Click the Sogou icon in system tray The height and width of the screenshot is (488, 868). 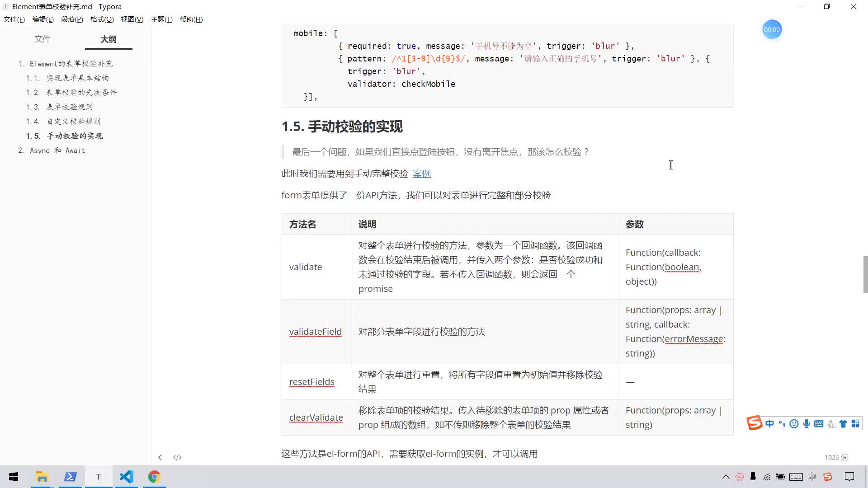[828, 477]
